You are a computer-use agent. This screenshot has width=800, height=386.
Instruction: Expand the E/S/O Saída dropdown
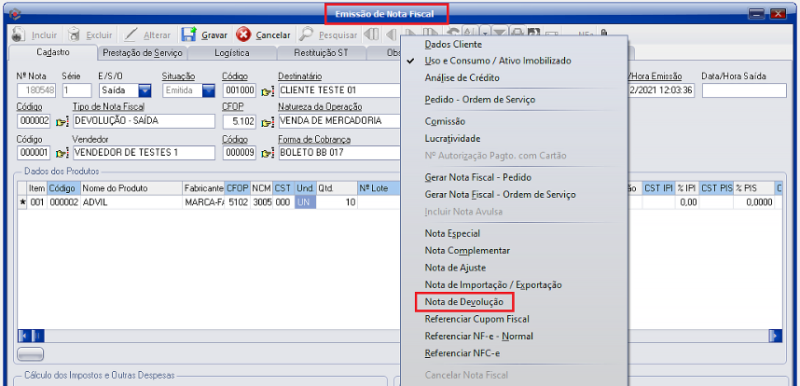point(145,91)
